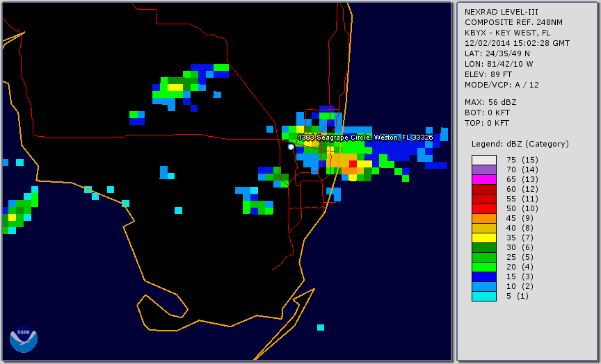Screen dimensions: 601x364
Task: Click the TOP: 0 KFT reading
Action: pos(487,123)
